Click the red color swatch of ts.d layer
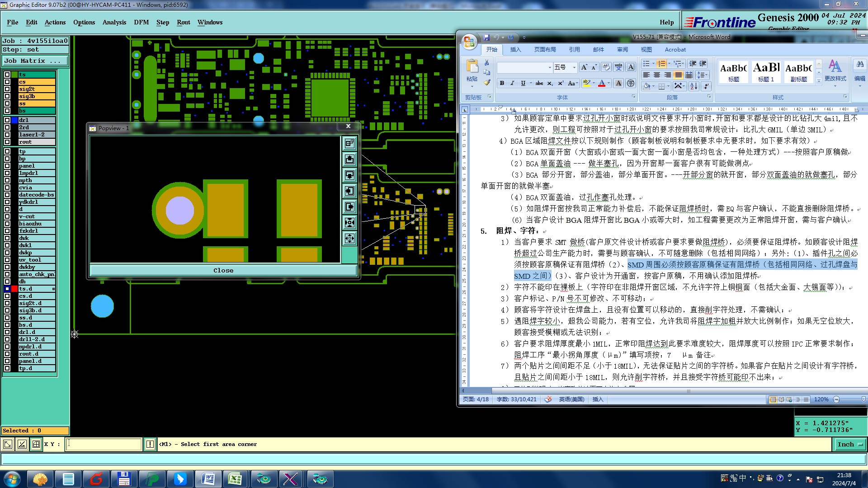 click(x=14, y=289)
